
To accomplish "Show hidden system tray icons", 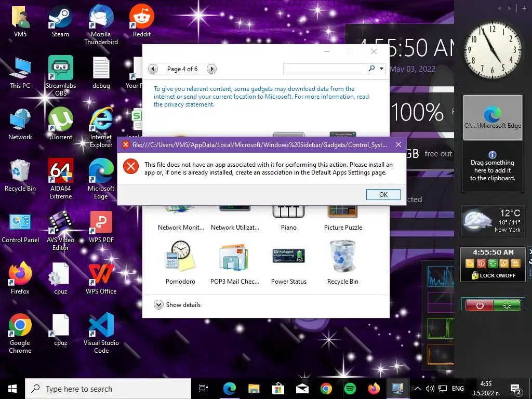I will pyautogui.click(x=418, y=389).
